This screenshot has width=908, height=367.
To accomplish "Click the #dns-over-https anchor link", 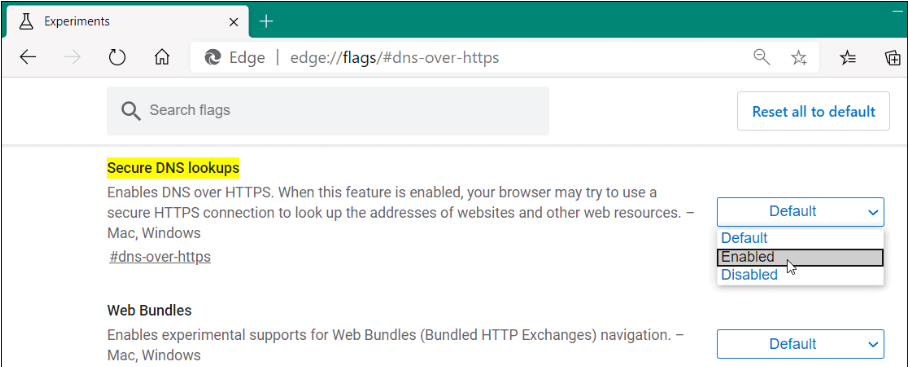I will tap(160, 256).
